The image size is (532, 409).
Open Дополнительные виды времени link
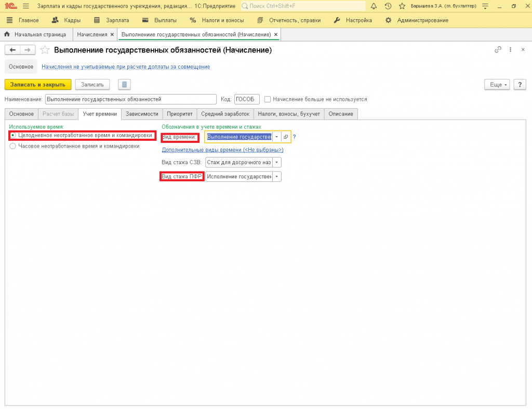pyautogui.click(x=222, y=150)
